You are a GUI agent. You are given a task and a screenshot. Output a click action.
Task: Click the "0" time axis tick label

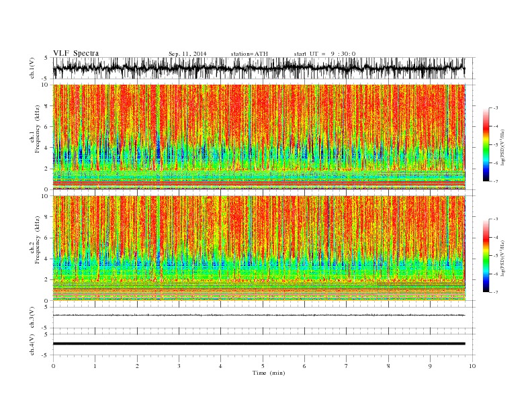pos(53,366)
